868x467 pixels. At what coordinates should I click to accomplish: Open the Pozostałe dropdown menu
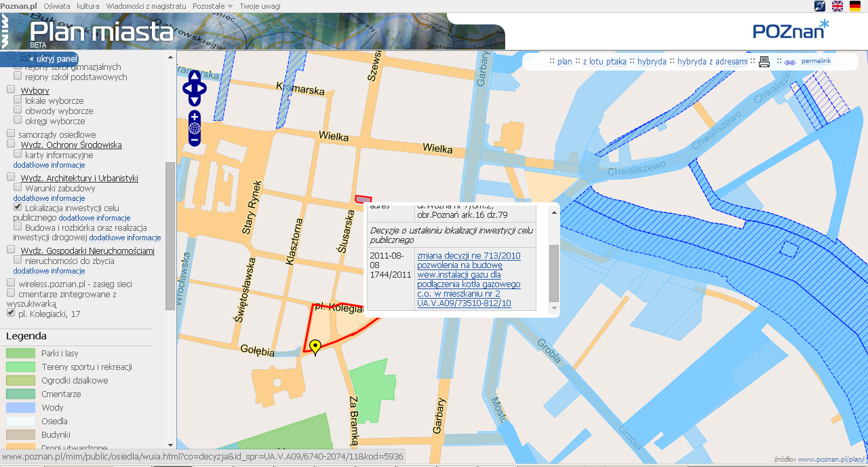click(x=212, y=6)
